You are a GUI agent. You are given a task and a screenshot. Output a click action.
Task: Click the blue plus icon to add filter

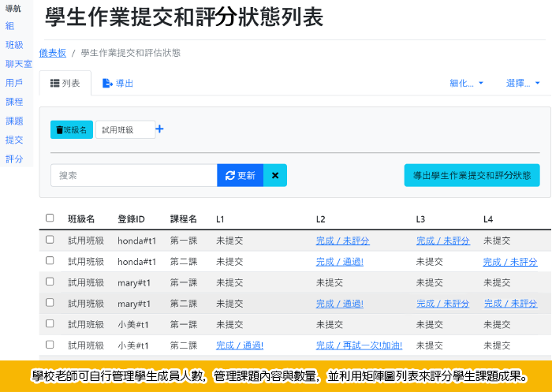159,129
